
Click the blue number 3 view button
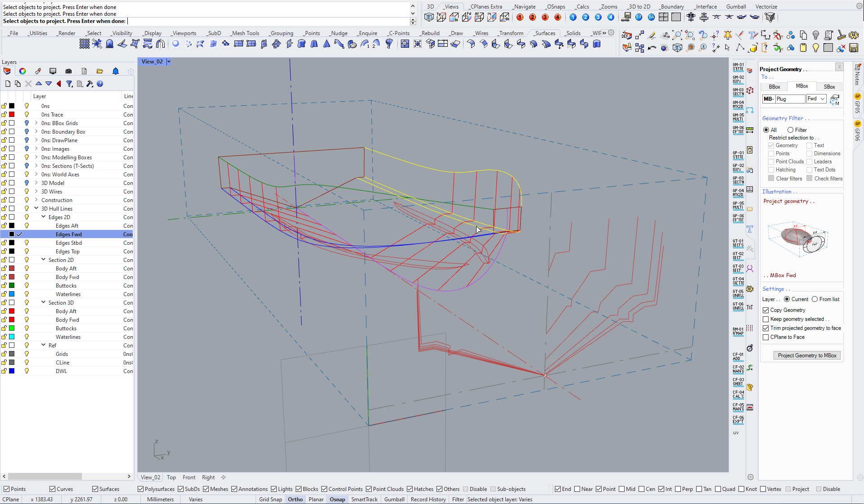598,17
